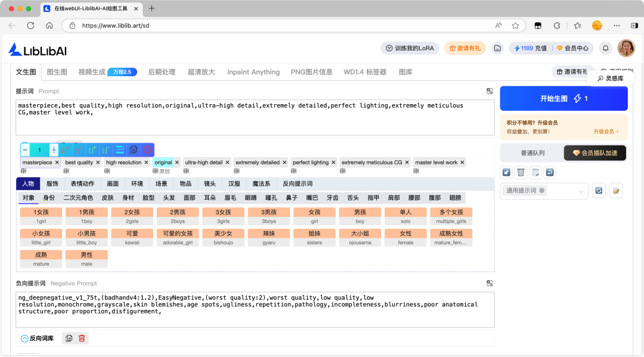
Task: Copy negative prompt via copy icon
Action: pyautogui.click(x=69, y=338)
